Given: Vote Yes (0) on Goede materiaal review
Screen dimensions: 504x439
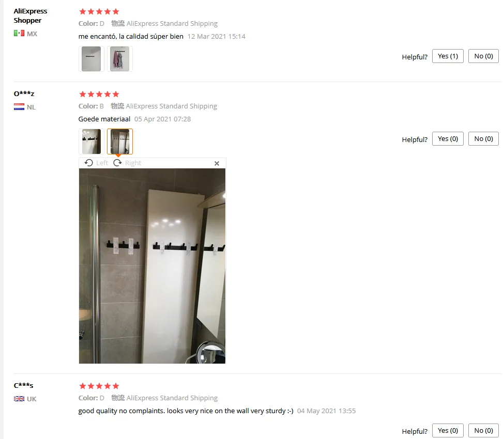Looking at the screenshot, I should [x=448, y=139].
